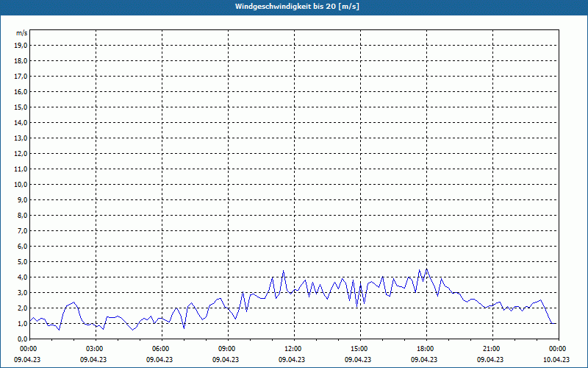Viewport: 588px width, 368px height.
Task: Select the 09:00 time axis label
Action: click(x=227, y=349)
